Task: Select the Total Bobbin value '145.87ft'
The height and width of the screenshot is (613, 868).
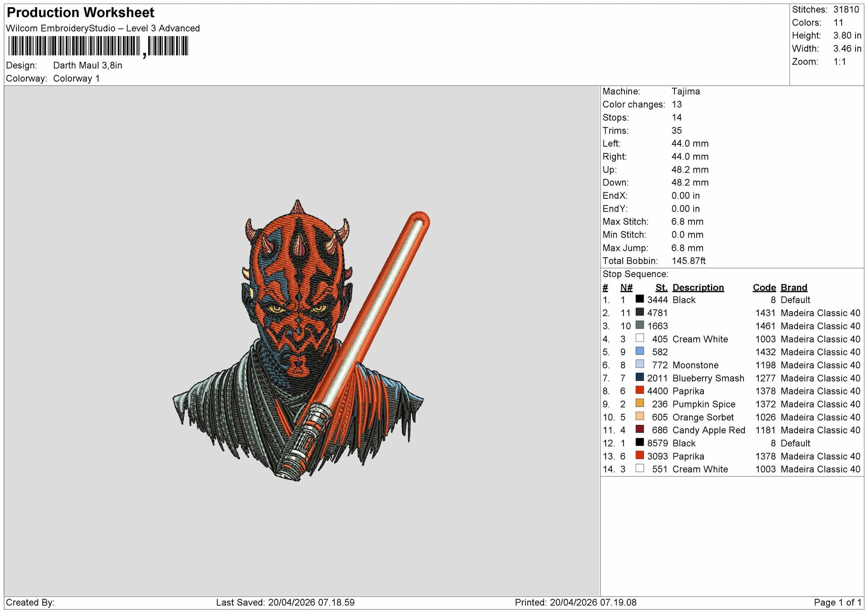Action: click(x=689, y=261)
